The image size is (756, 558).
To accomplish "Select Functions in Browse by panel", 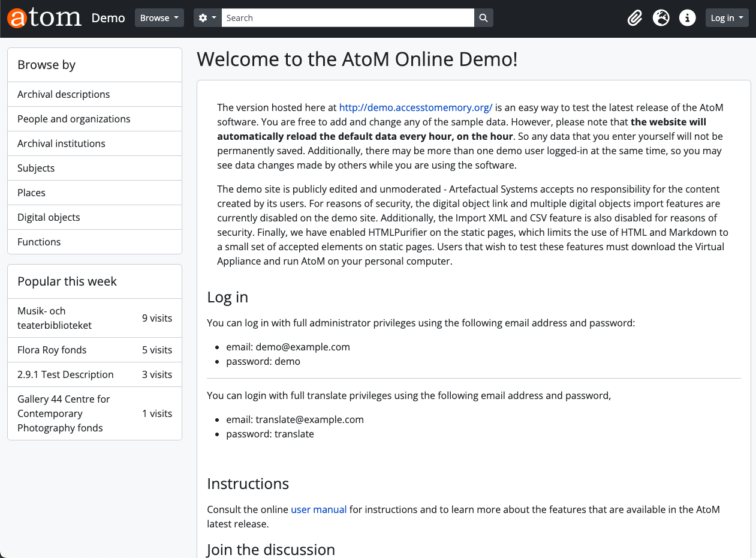I will 39,242.
